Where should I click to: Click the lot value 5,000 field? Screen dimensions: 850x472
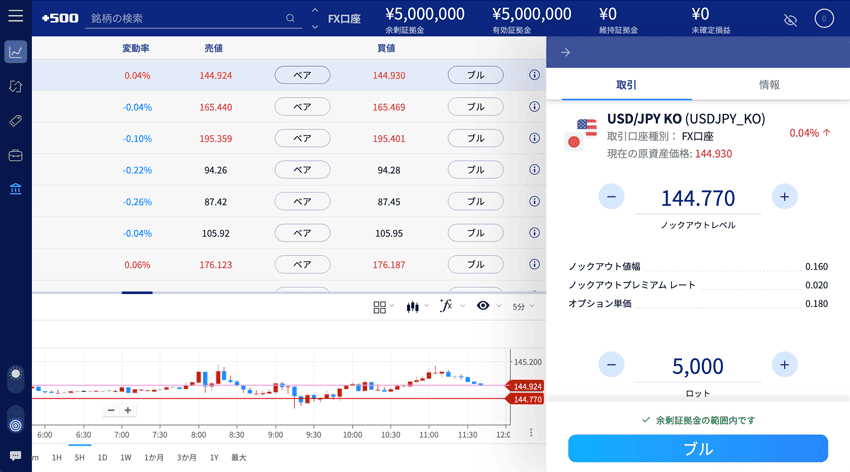698,366
